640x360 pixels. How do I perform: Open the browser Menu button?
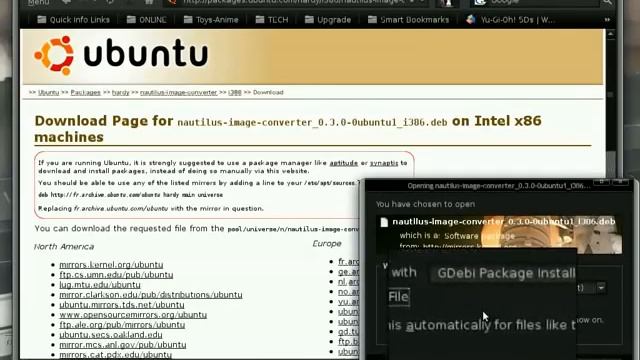38,2
